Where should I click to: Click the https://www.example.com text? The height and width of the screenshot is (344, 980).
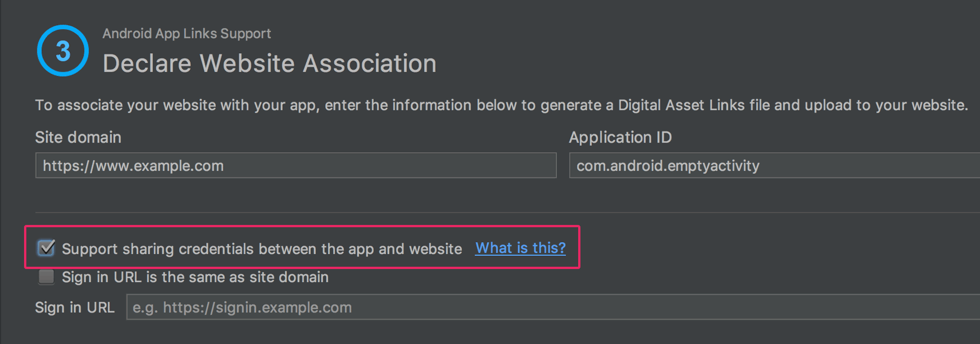(133, 166)
